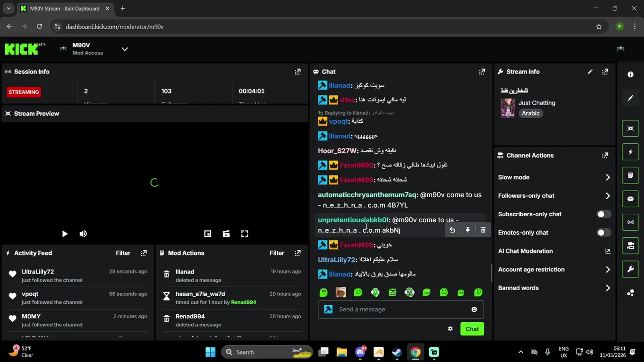Pop out the Stream info panel
This screenshot has width=644, height=362.
coord(605,72)
